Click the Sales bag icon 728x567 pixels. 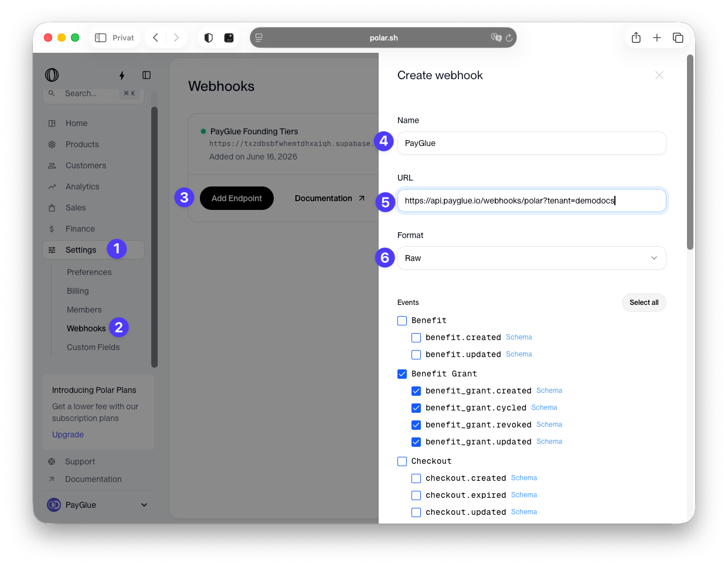click(x=52, y=208)
